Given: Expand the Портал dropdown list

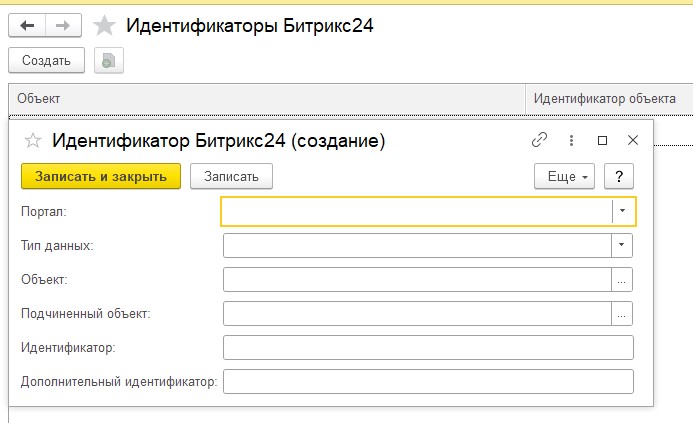Looking at the screenshot, I should coord(623,211).
